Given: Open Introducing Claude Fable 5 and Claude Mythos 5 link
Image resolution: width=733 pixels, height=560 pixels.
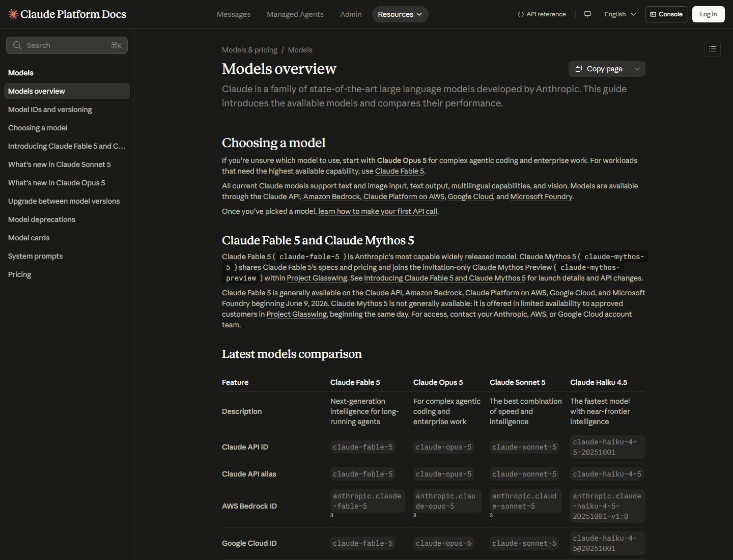Looking at the screenshot, I should click(445, 278).
